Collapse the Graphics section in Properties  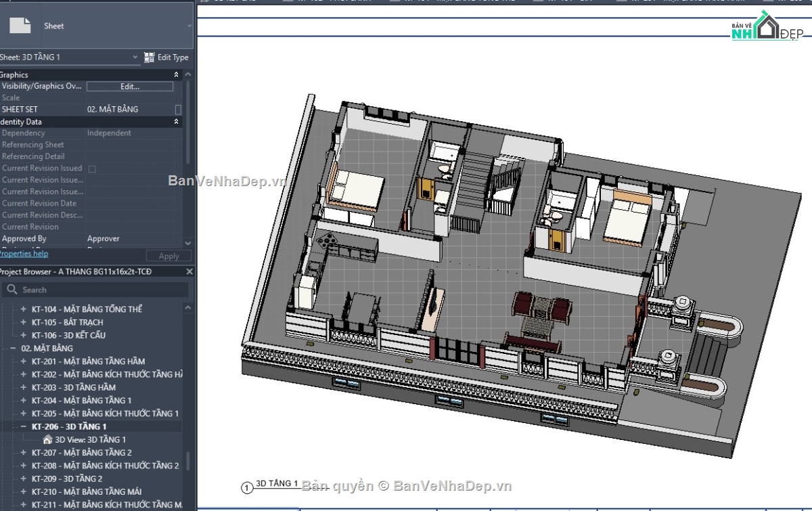point(175,74)
